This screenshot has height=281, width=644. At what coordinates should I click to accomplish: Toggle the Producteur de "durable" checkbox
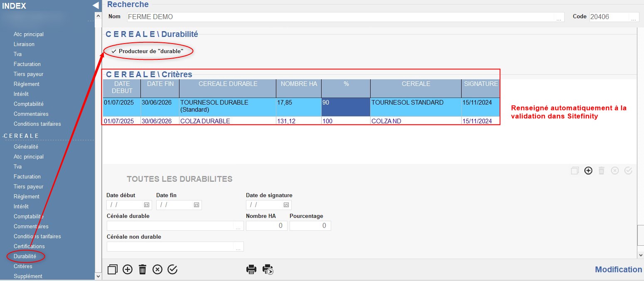114,51
